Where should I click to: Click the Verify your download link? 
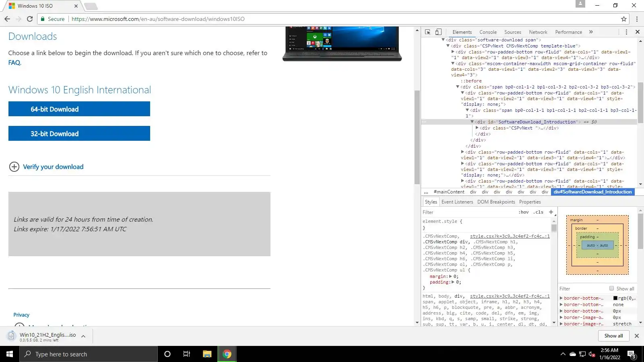coord(53,167)
